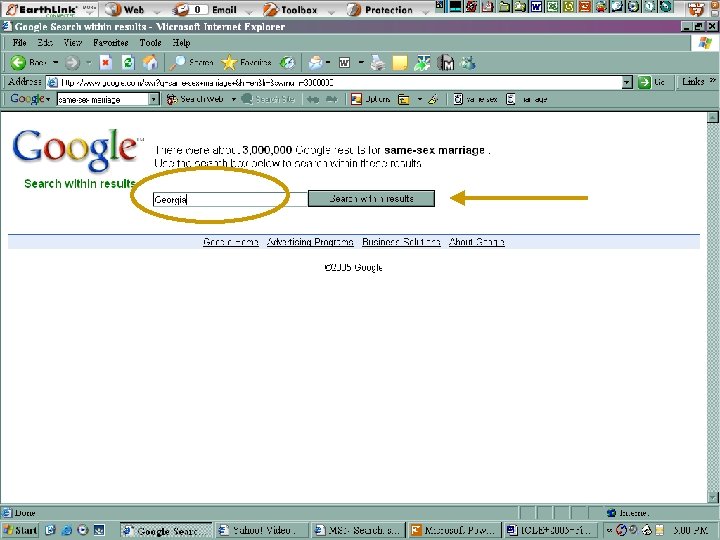Open the Forward button history dropdown arrow

click(89, 62)
